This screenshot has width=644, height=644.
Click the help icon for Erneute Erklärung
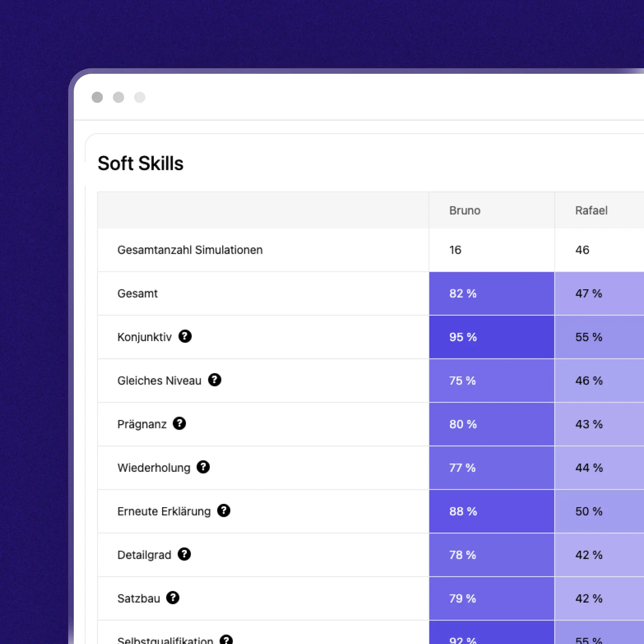(224, 511)
